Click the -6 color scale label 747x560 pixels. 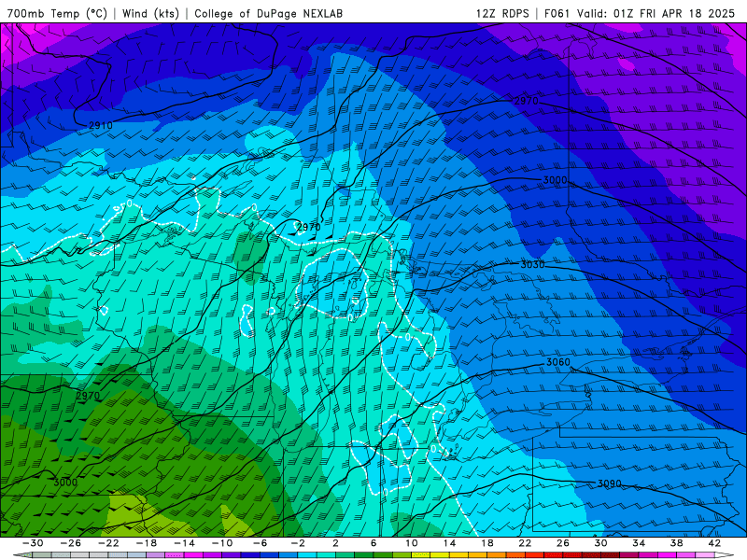point(261,543)
